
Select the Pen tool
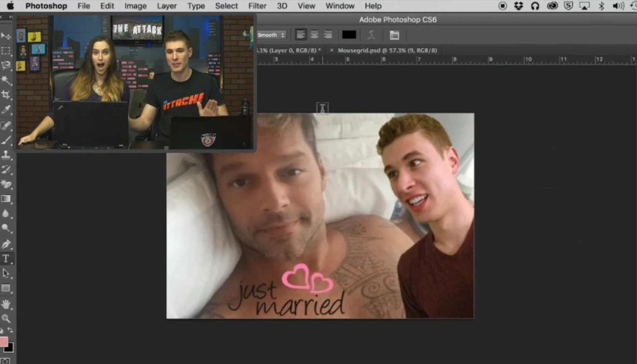[6, 244]
